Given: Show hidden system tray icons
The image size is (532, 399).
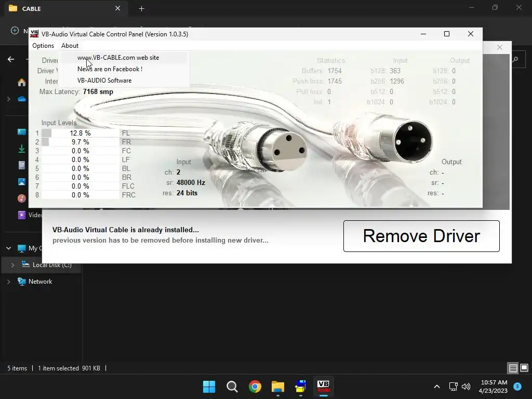Looking at the screenshot, I should point(437,387).
